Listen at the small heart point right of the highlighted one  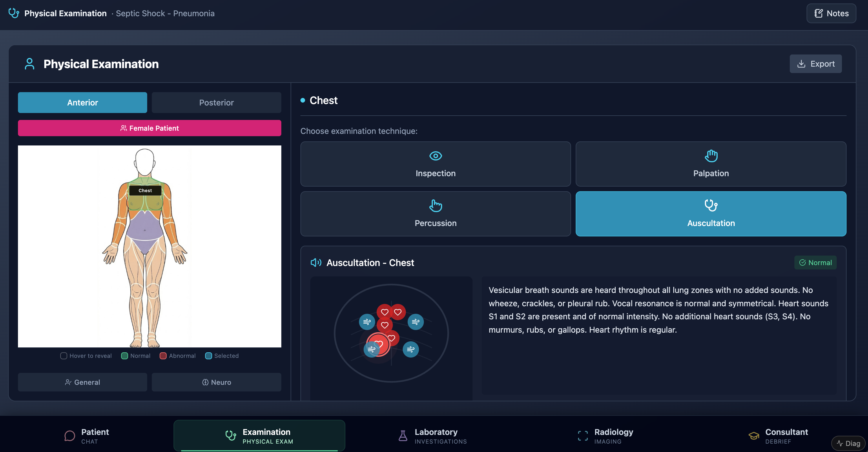pyautogui.click(x=393, y=338)
